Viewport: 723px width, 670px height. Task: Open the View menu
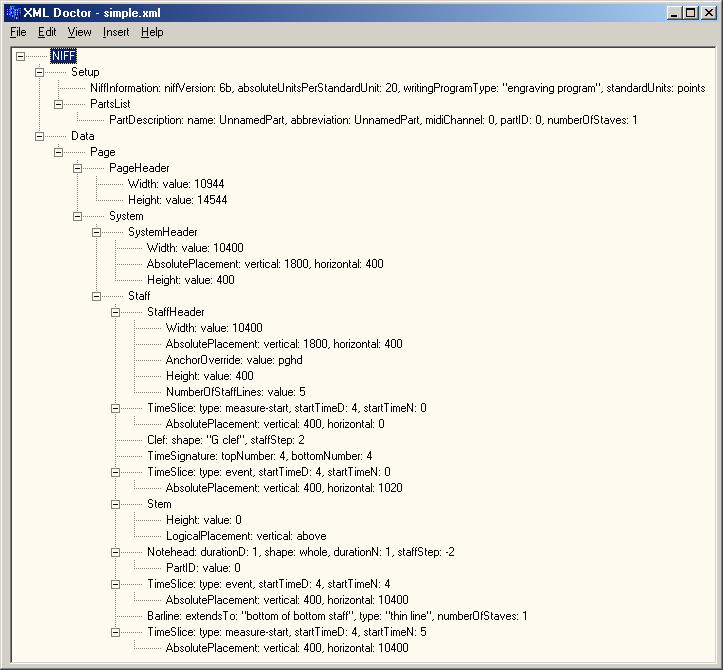(x=79, y=32)
